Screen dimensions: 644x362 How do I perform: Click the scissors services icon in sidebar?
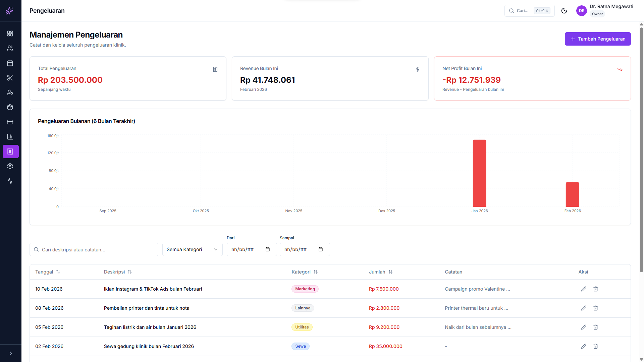[x=10, y=78]
